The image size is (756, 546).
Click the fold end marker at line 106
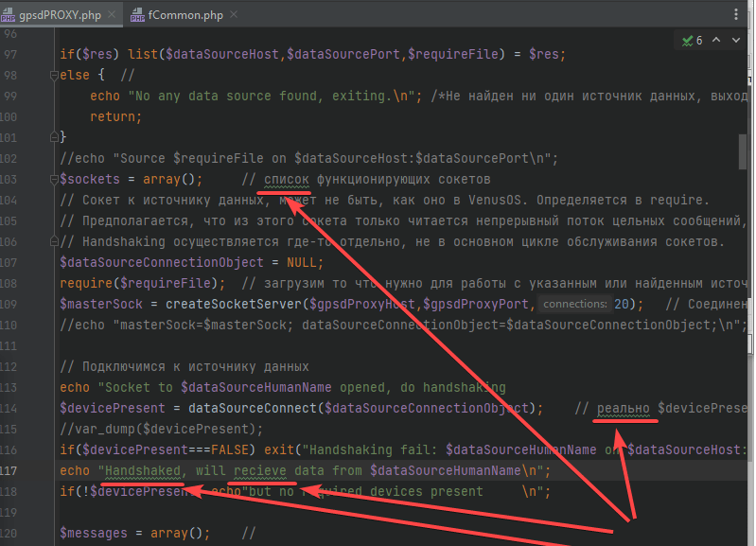[x=54, y=241]
